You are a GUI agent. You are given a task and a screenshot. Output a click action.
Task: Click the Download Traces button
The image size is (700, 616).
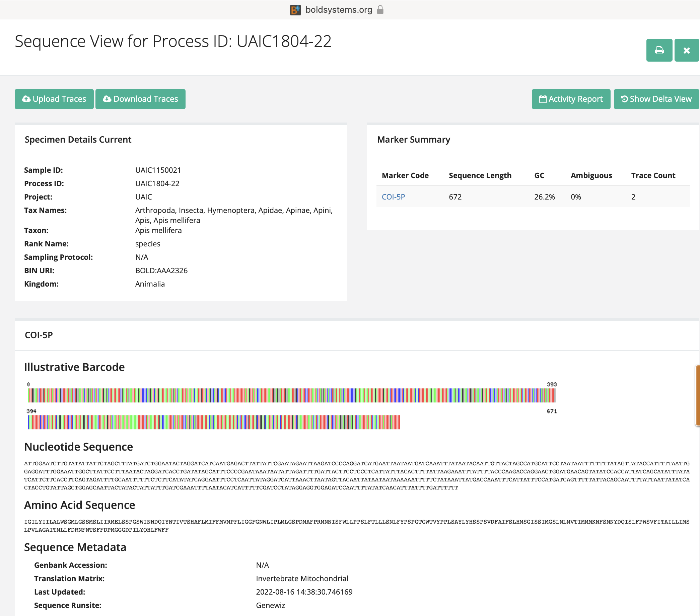pos(140,99)
